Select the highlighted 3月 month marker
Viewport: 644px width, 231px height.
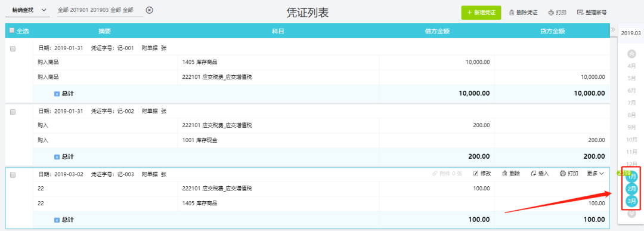click(631, 201)
